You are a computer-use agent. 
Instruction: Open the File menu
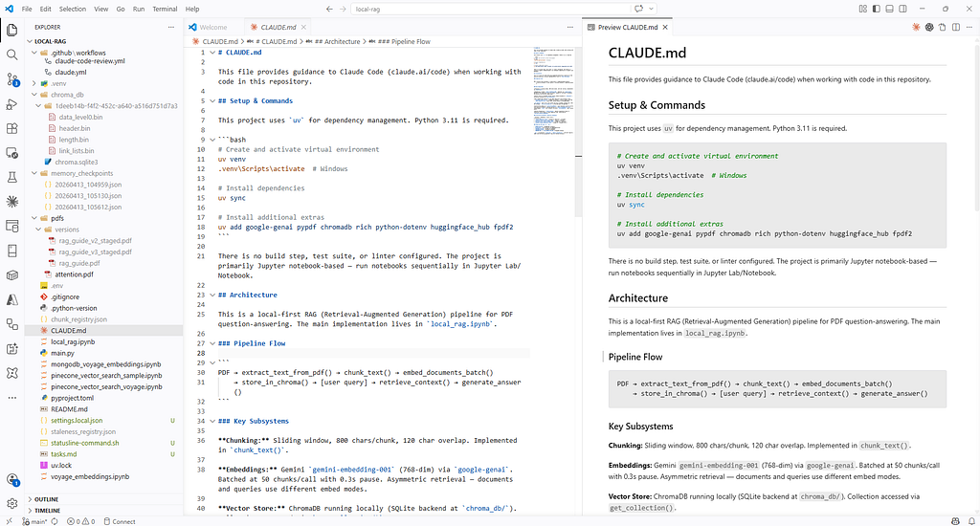27,9
